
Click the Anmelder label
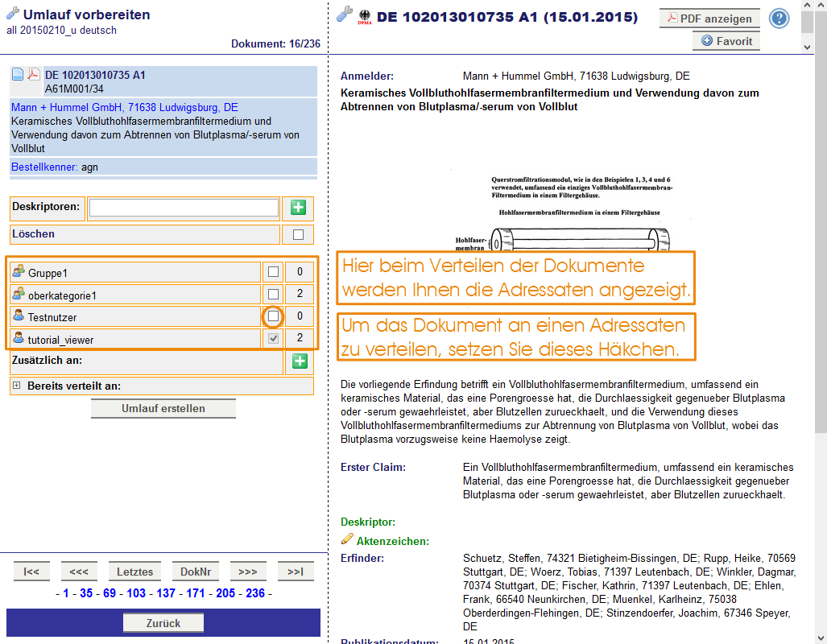[367, 76]
